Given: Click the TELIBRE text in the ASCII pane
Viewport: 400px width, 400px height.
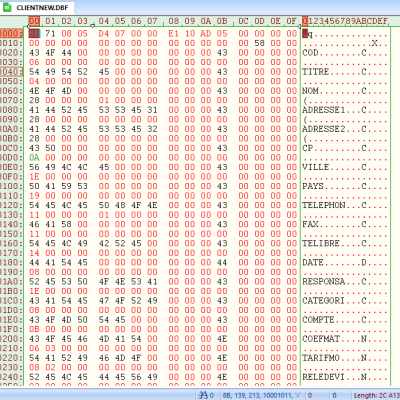Looking at the screenshot, I should click(321, 243).
